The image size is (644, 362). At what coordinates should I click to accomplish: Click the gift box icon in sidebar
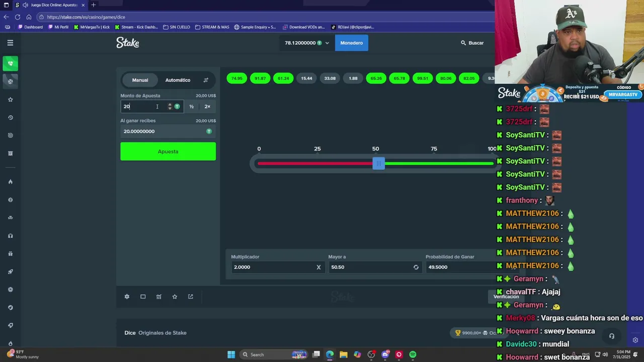(x=10, y=254)
